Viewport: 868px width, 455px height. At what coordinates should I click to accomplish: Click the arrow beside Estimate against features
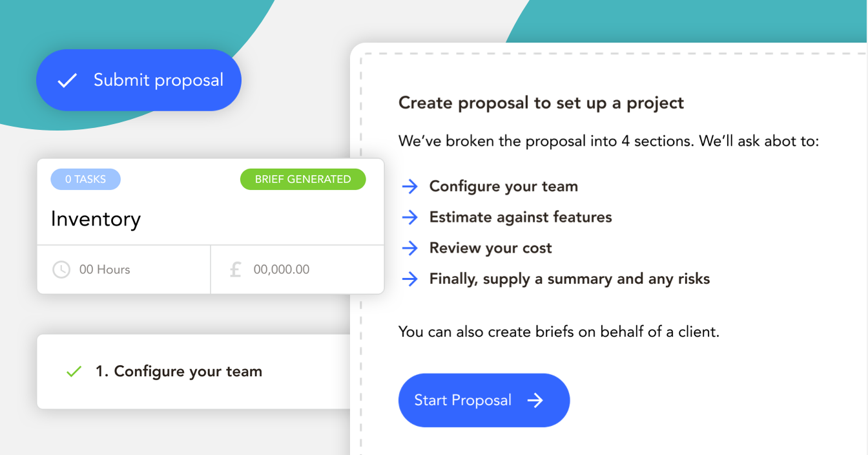[x=410, y=217]
